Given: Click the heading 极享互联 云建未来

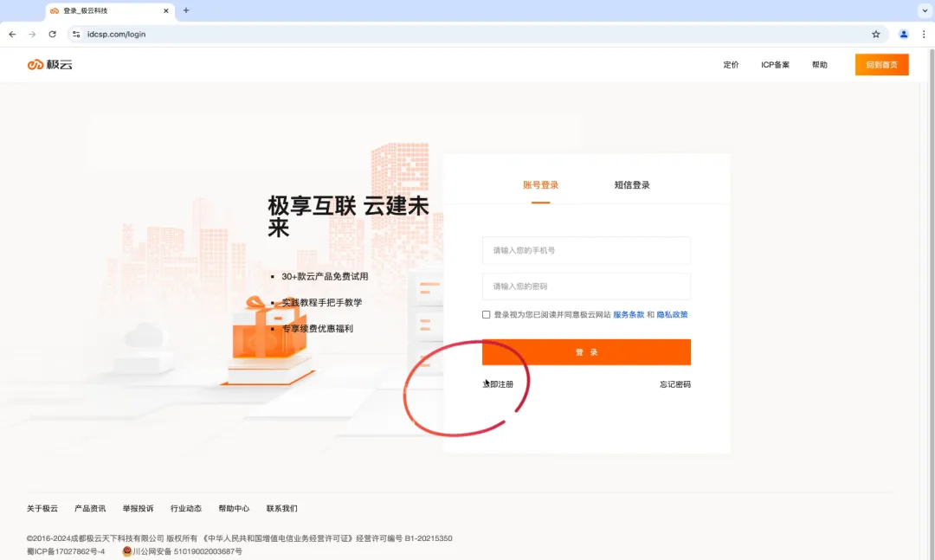Looking at the screenshot, I should click(348, 216).
